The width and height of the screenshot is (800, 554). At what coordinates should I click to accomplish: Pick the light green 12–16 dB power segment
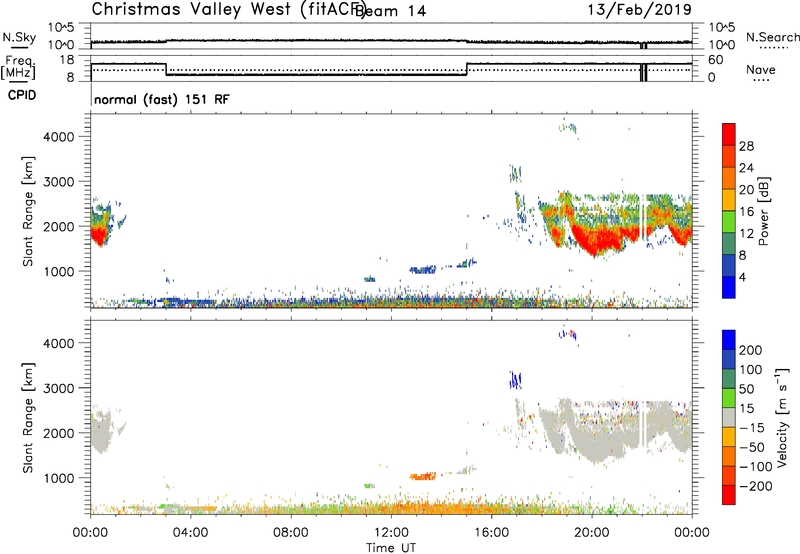point(729,222)
